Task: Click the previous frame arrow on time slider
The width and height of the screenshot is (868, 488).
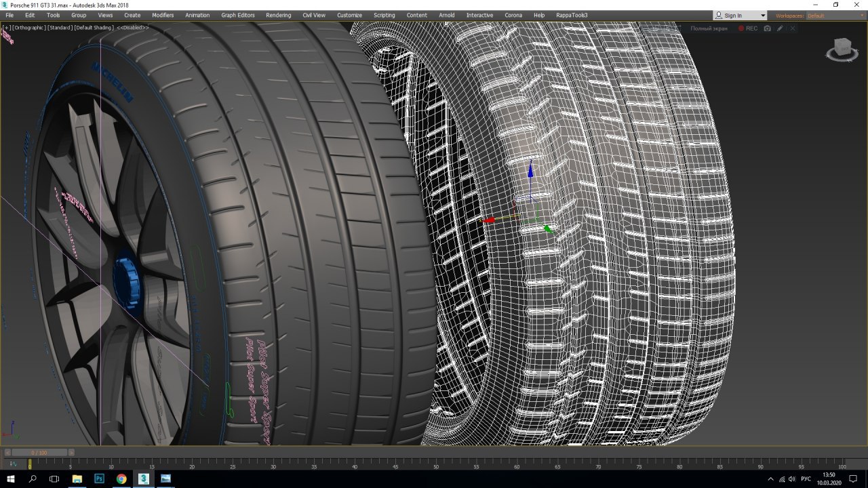Action: pos(7,452)
